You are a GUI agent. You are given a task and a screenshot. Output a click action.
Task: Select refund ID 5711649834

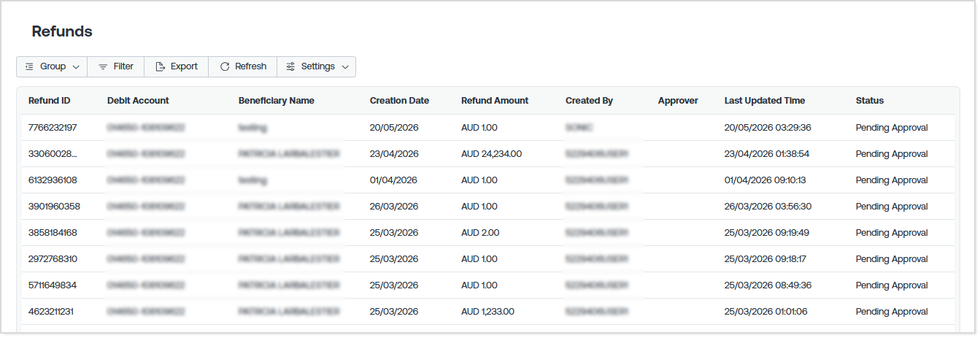(53, 285)
